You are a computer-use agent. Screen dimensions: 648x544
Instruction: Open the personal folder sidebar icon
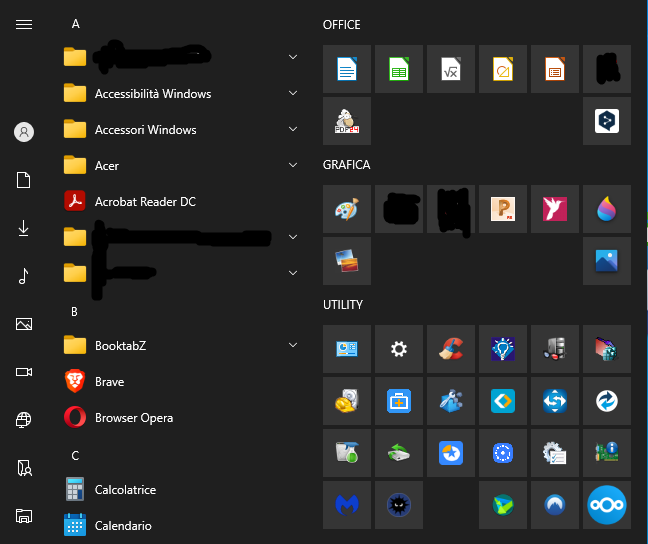pyautogui.click(x=24, y=468)
